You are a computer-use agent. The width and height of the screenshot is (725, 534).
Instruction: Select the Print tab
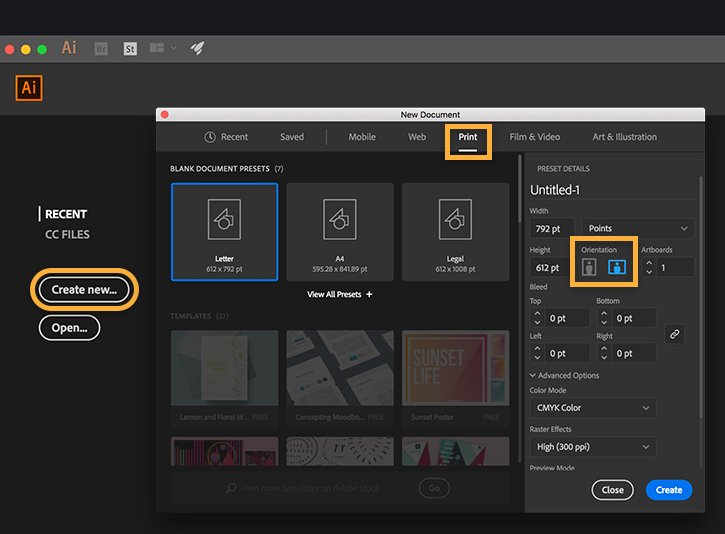467,137
